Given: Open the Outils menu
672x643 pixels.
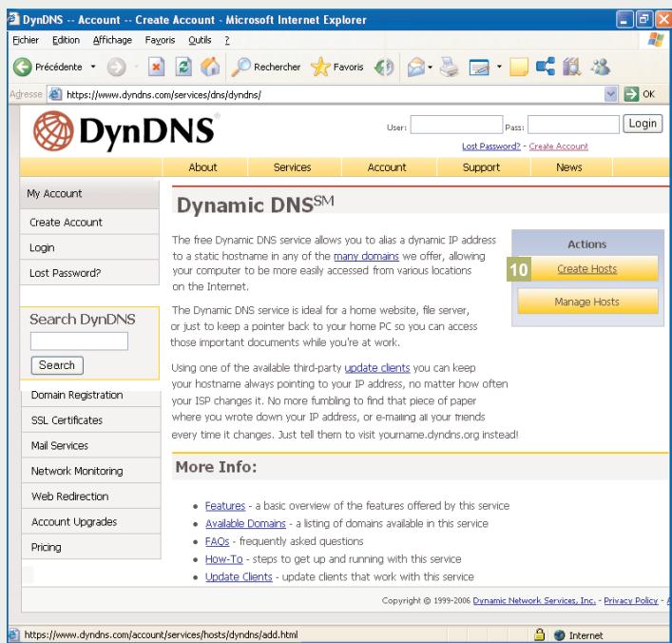Looking at the screenshot, I should (200, 40).
